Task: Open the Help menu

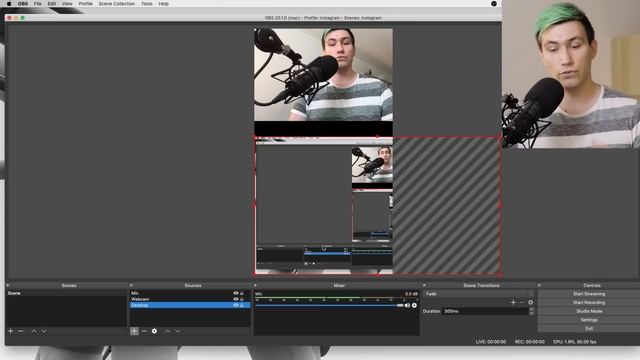Action: 163,4
